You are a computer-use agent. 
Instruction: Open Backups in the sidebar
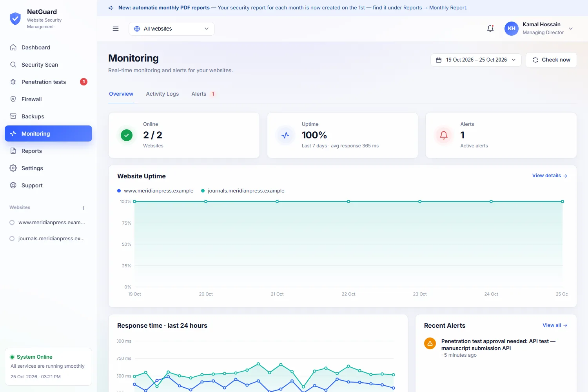pyautogui.click(x=48, y=116)
